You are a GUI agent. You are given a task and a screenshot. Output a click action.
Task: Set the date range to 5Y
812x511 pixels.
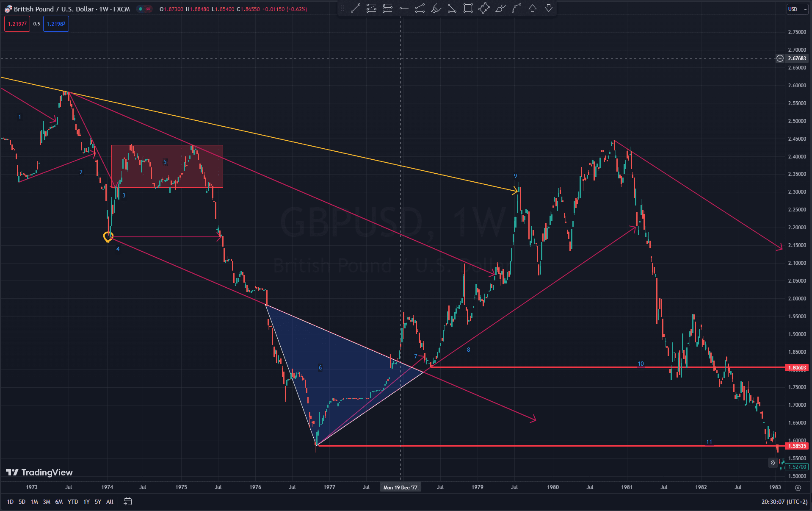pos(98,502)
